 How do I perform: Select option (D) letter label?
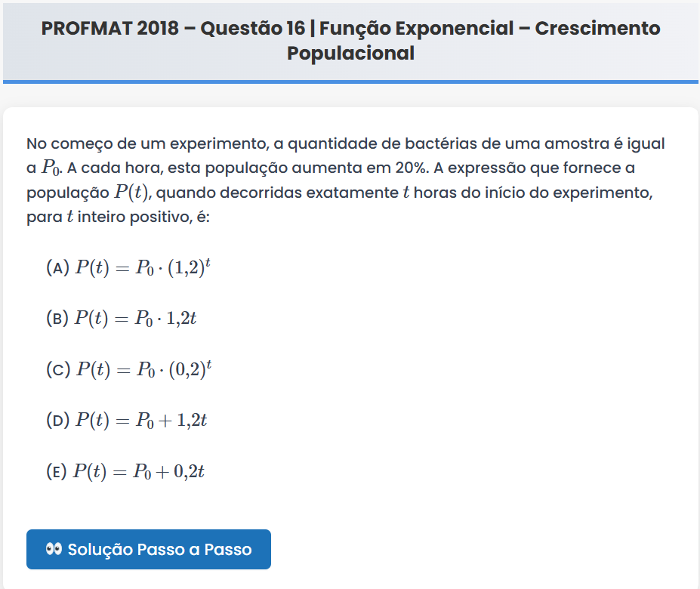click(x=57, y=421)
